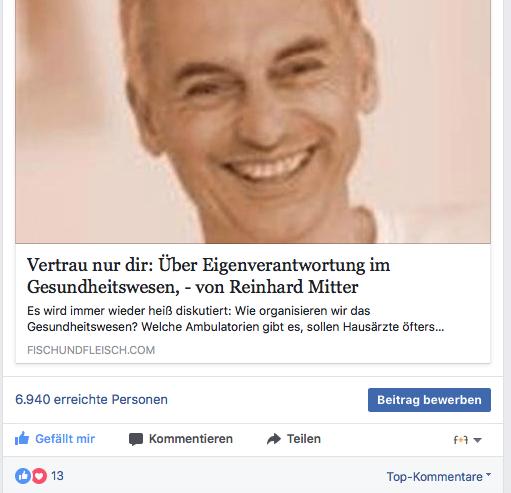Click the share arrow icon
Image resolution: width=511 pixels, height=493 pixels.
click(x=274, y=439)
